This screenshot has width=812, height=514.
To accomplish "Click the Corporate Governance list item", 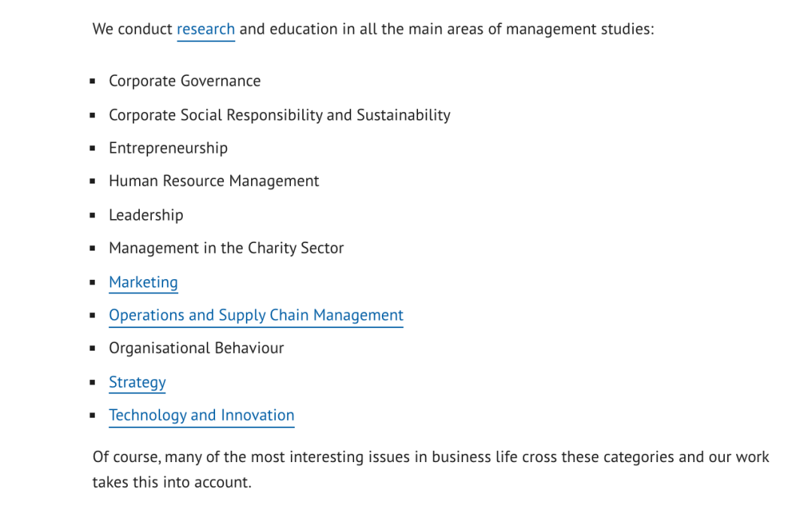I will tap(184, 81).
